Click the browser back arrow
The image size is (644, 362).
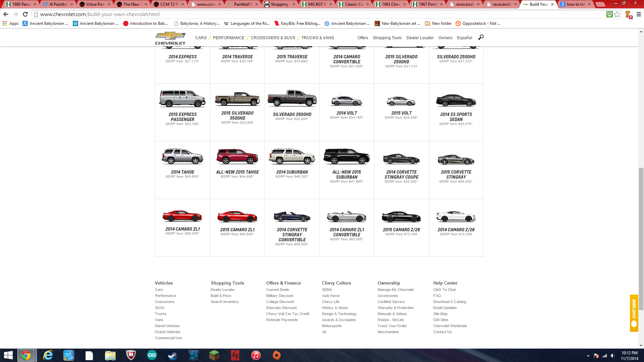(6, 14)
